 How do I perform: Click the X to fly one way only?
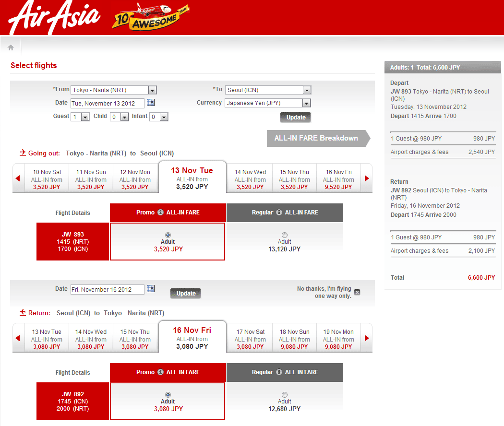[357, 292]
